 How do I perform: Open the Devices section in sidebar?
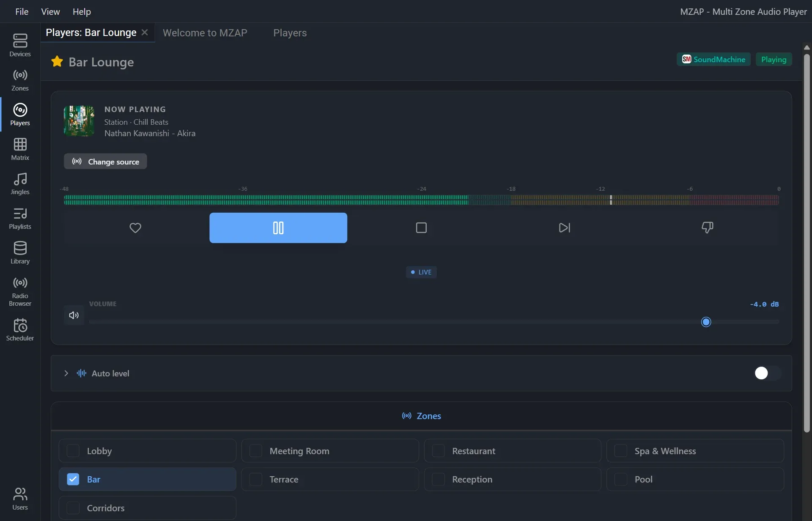[20, 45]
